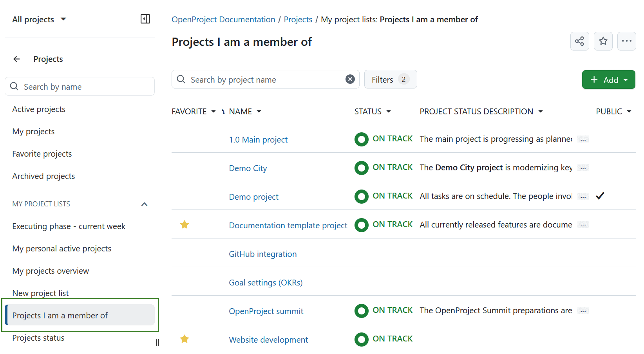Select Archived projects in the sidebar
Screen dimensions: 644x354
[x=43, y=176]
